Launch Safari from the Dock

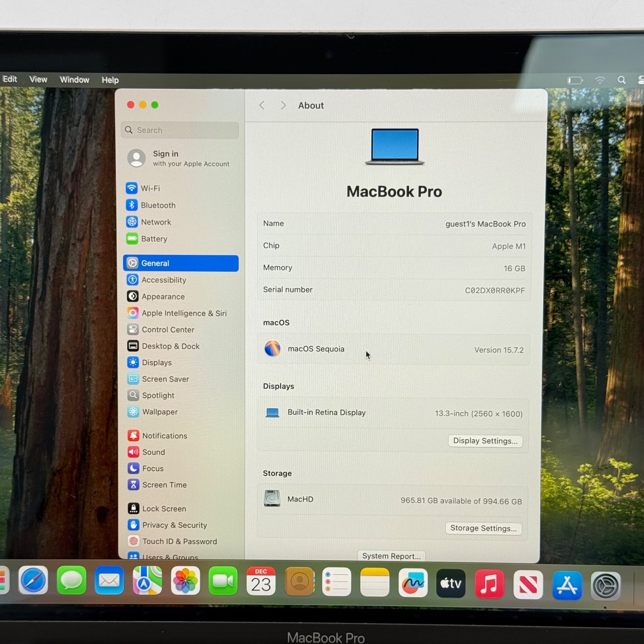pos(33,581)
